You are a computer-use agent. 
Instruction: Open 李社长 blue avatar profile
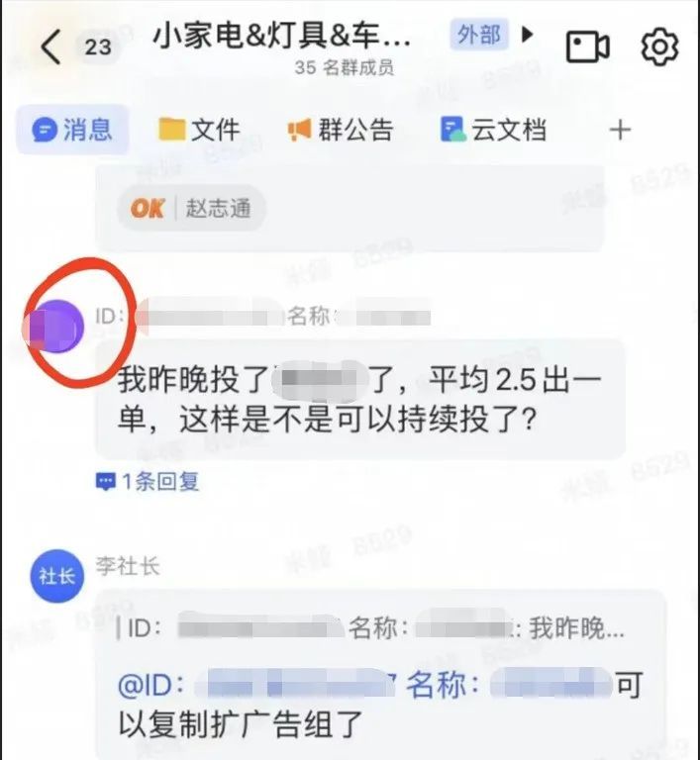(x=57, y=576)
